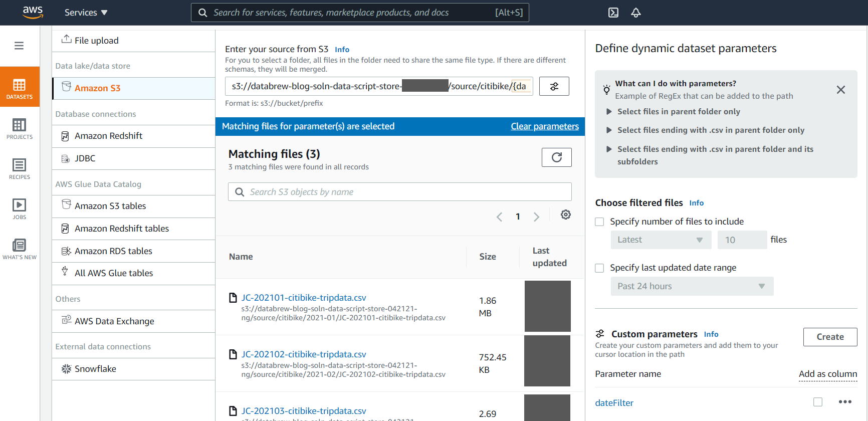Tick the dateFilter add as column checkbox
868x421 pixels.
818,402
